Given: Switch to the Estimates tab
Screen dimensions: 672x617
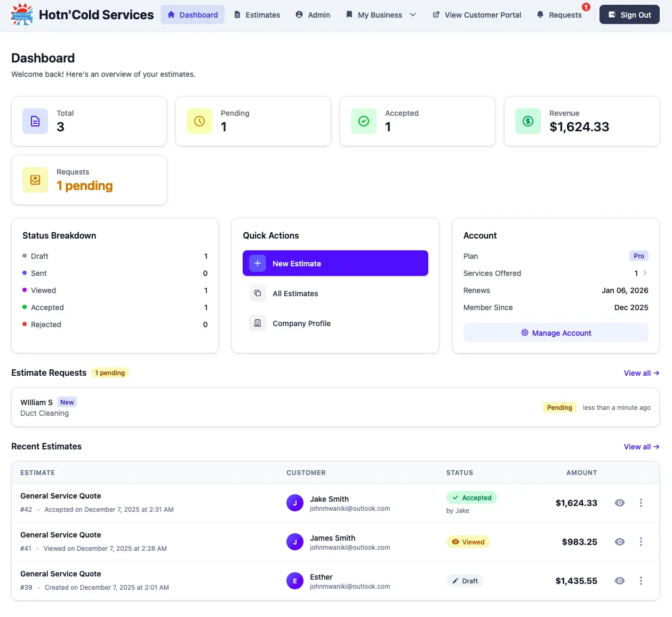Looking at the screenshot, I should point(257,15).
